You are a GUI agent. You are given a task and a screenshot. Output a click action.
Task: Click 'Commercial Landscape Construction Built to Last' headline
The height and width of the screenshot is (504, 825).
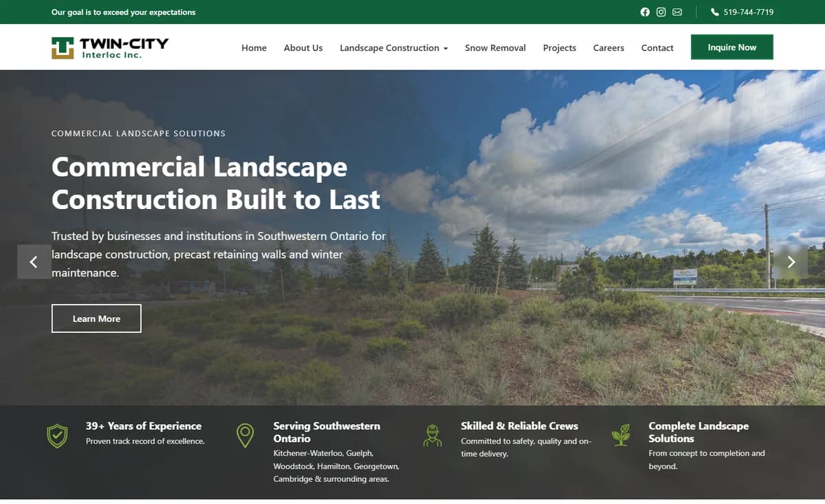216,183
